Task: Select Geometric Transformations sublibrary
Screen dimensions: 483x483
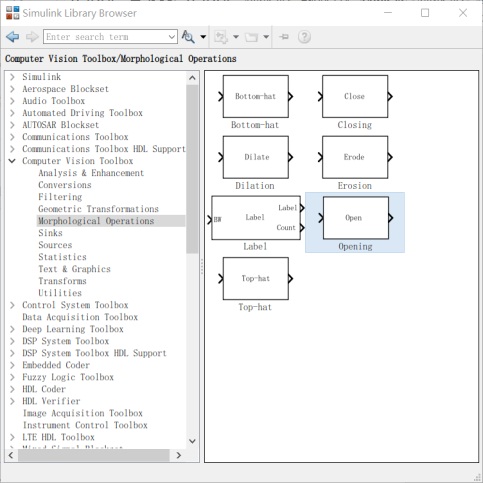Action: 98,209
